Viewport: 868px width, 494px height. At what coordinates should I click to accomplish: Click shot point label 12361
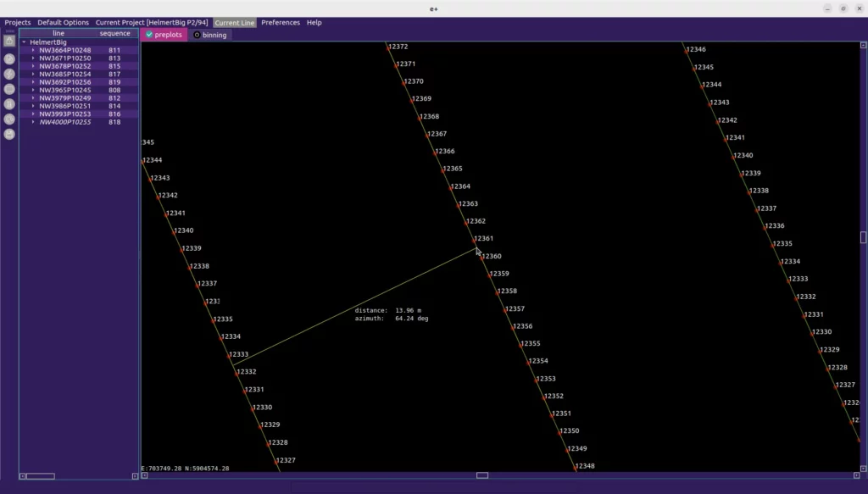tap(483, 238)
